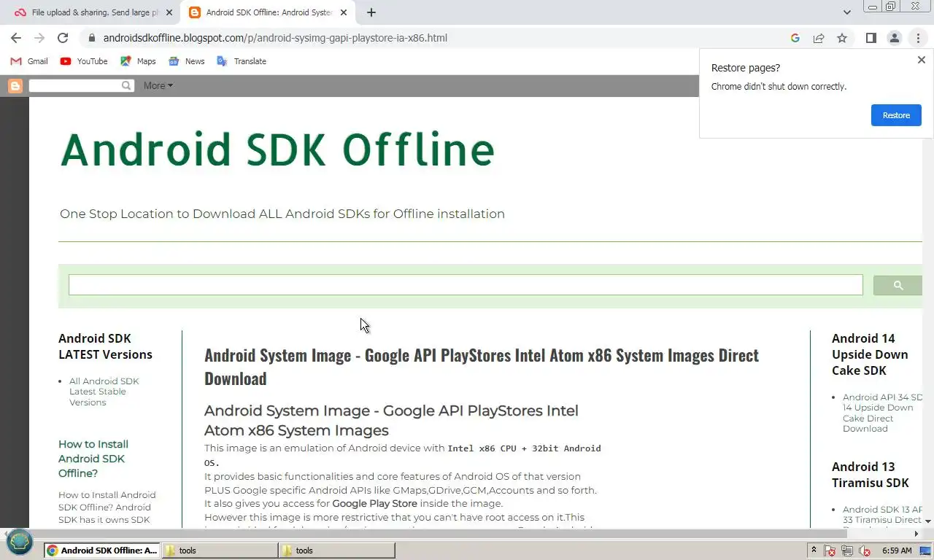Click the Show desktop tray icon
This screenshot has width=934, height=560.
[924, 551]
